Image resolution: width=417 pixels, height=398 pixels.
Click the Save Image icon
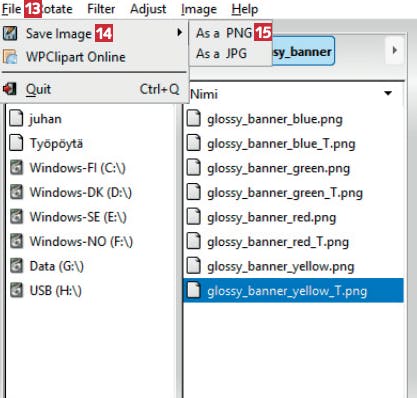[x=10, y=33]
